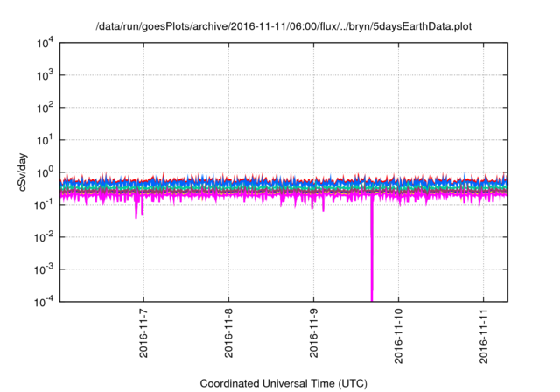Click the 2016-11-10 date tick label
This screenshot has width=560, height=392.
399,336
